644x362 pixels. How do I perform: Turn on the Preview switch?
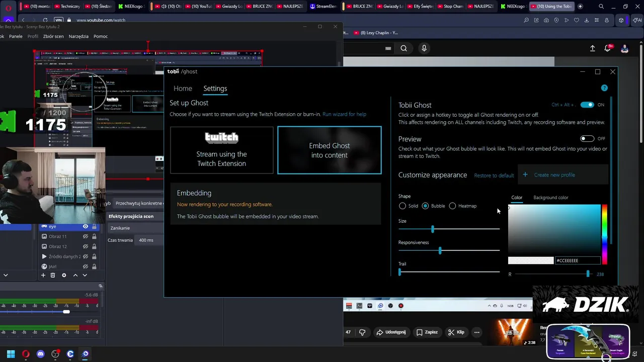click(587, 138)
